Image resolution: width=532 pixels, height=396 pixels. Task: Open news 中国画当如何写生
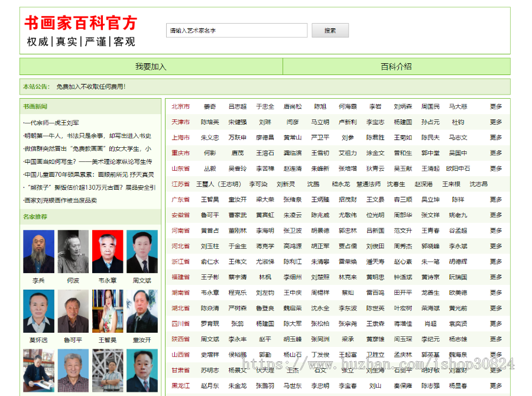[87, 161]
